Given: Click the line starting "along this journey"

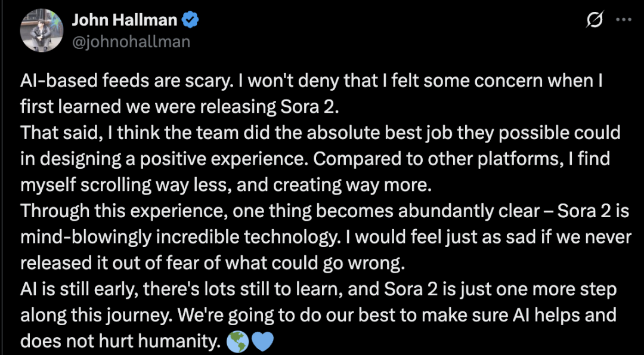Looking at the screenshot, I should [318, 315].
